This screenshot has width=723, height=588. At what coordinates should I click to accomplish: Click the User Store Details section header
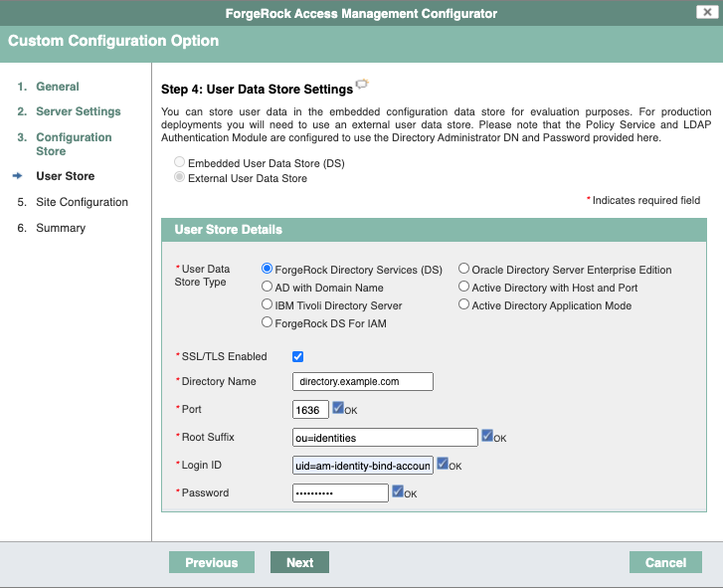coord(434,230)
